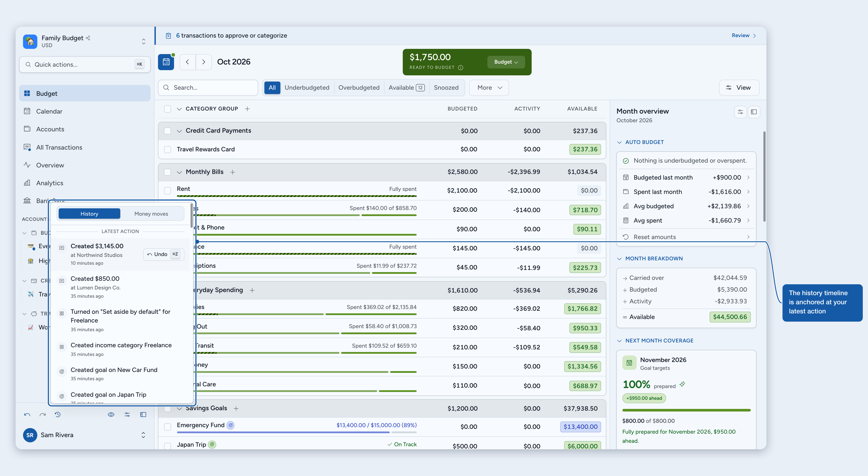The width and height of the screenshot is (868, 476).
Task: Click Emergency Fund goal target icon
Action: pyautogui.click(x=230, y=425)
